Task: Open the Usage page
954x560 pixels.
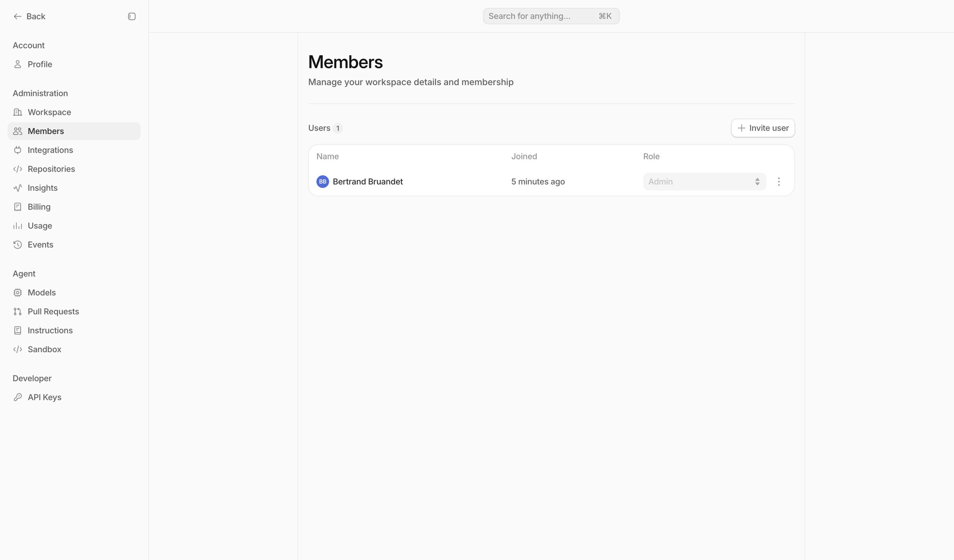Action: coord(74,226)
